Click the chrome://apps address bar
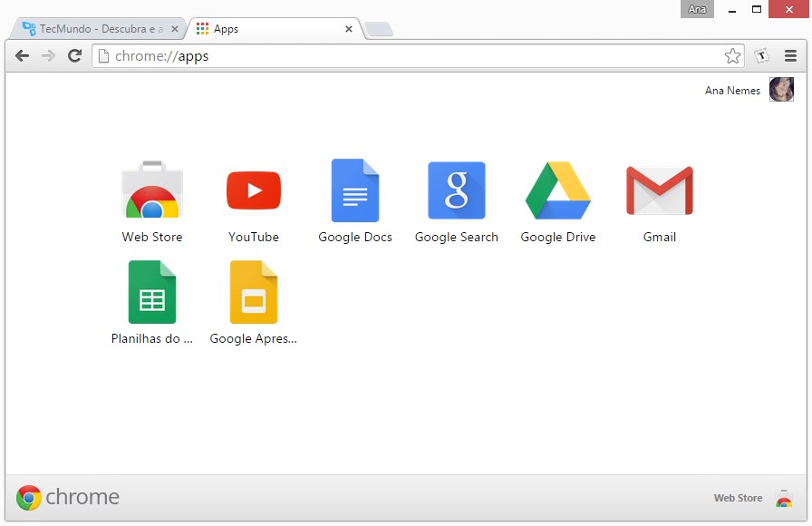 [418, 56]
